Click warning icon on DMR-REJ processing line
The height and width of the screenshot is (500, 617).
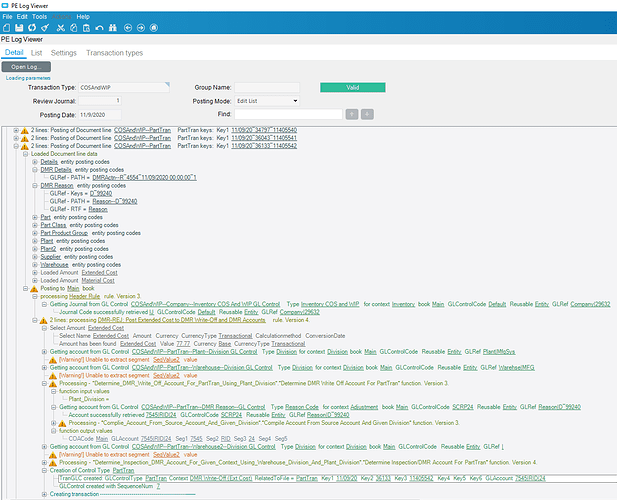(x=44, y=320)
